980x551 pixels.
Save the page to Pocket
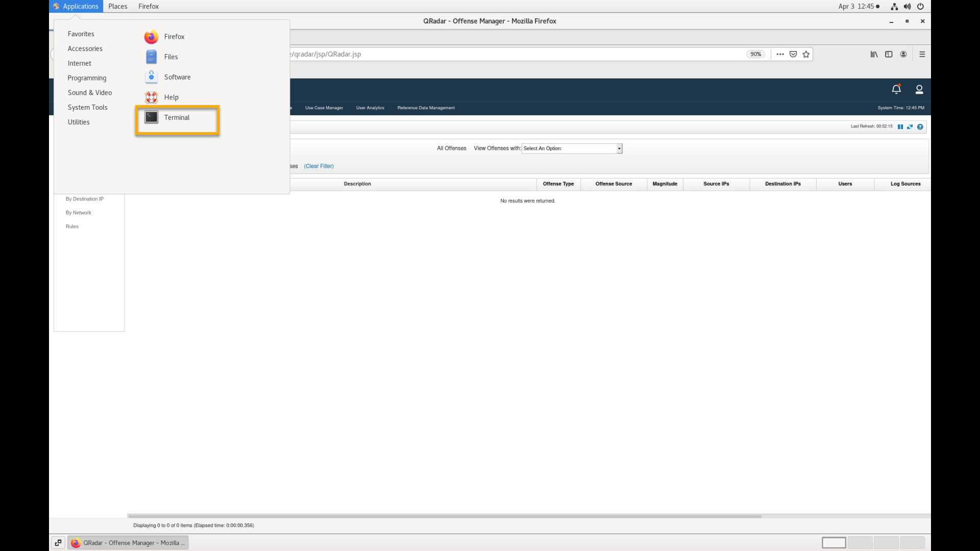click(793, 54)
